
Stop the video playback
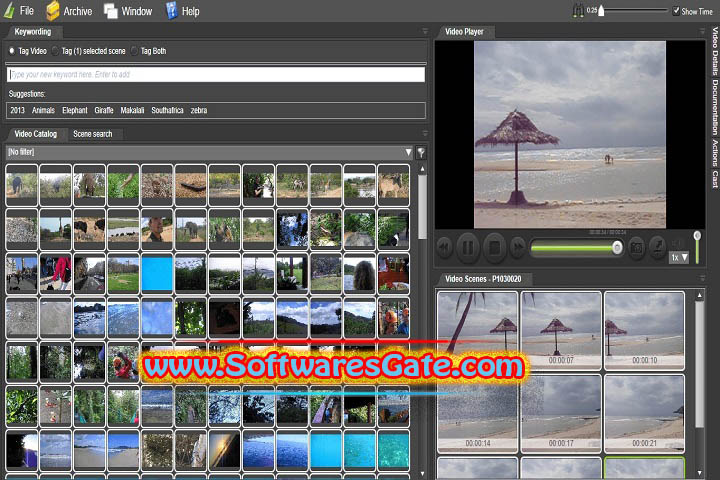pyautogui.click(x=494, y=248)
